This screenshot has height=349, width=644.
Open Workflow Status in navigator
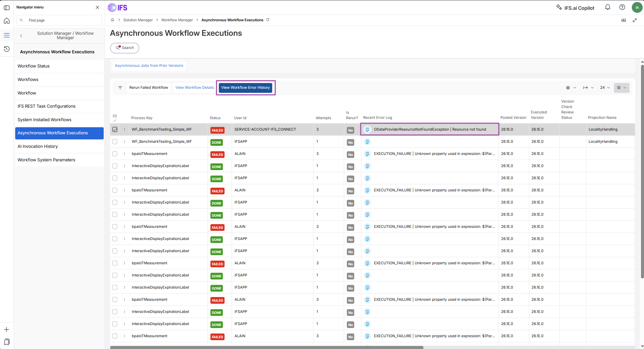(x=59, y=66)
